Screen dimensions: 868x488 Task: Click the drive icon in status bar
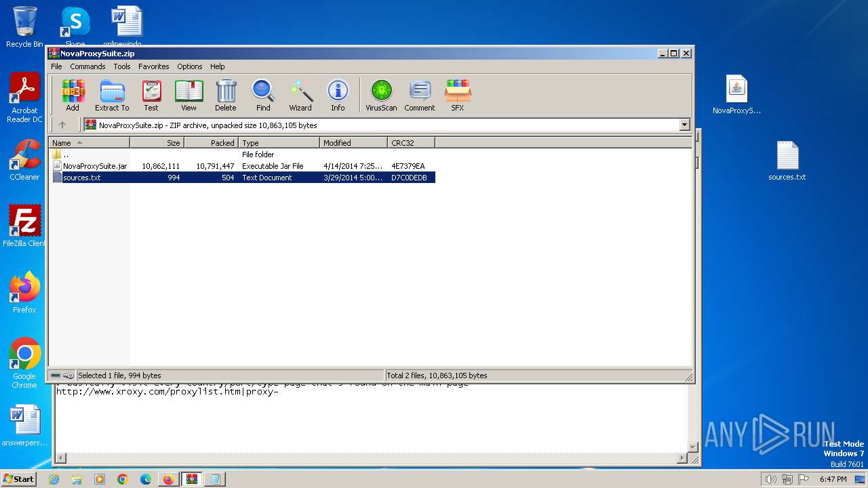point(56,375)
